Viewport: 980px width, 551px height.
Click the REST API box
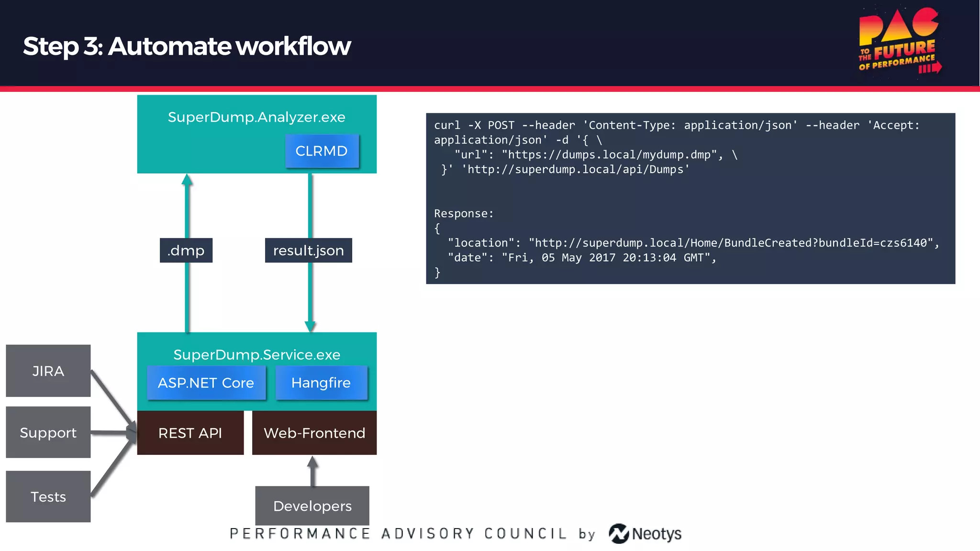[190, 433]
